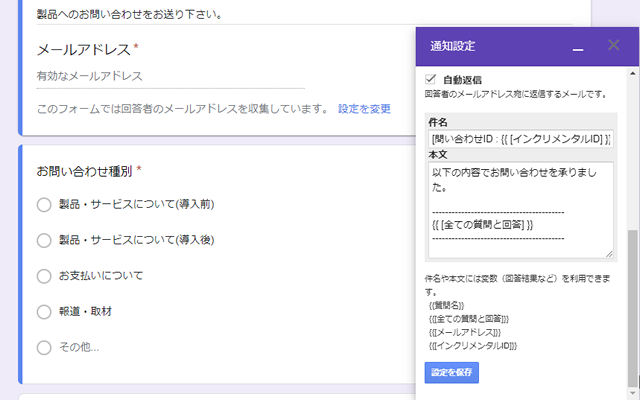Click the お問い合わせ種別 question title
This screenshot has height=400, width=640.
[84, 171]
